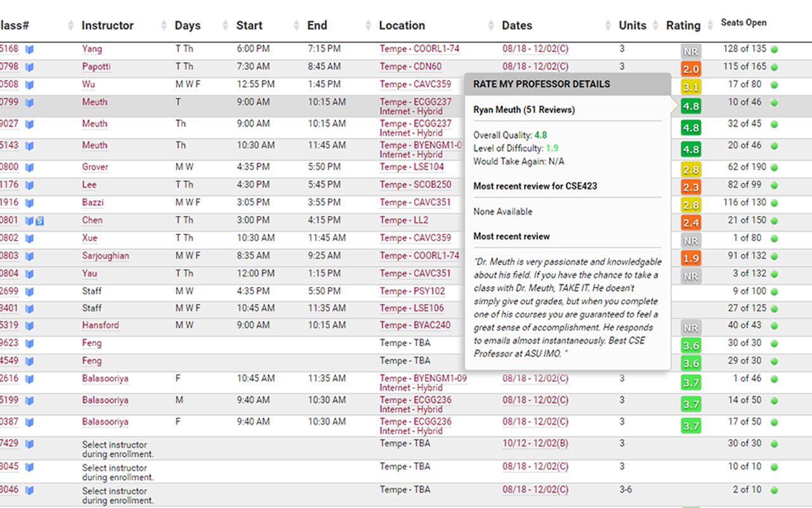The height and width of the screenshot is (508, 812).
Task: Click the 128 of 135 seats text
Action: pyautogui.click(x=744, y=49)
